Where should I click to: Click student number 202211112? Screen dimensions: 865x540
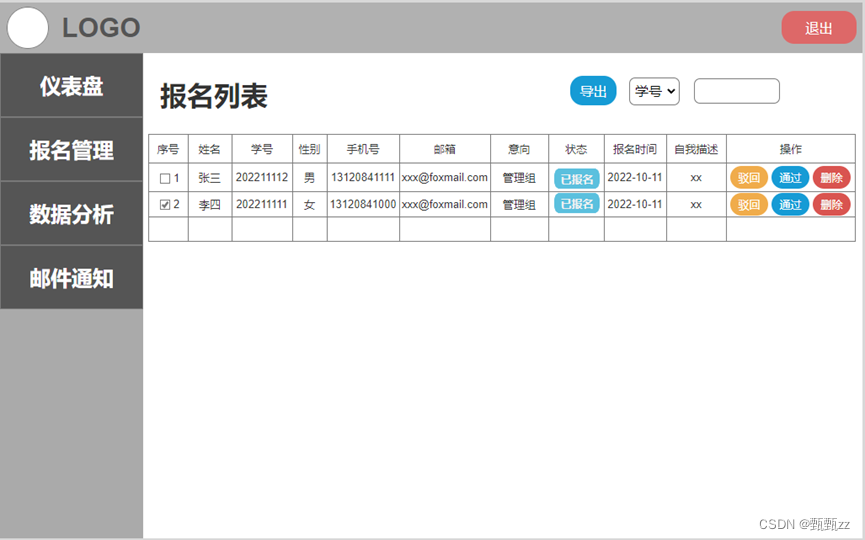tap(262, 177)
